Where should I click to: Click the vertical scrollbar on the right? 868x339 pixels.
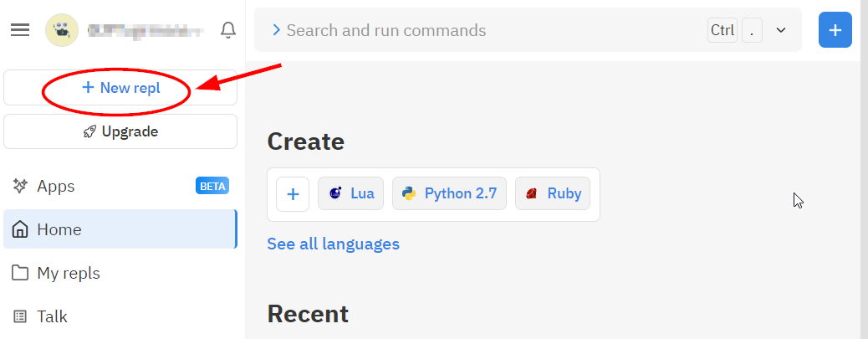tap(863, 167)
